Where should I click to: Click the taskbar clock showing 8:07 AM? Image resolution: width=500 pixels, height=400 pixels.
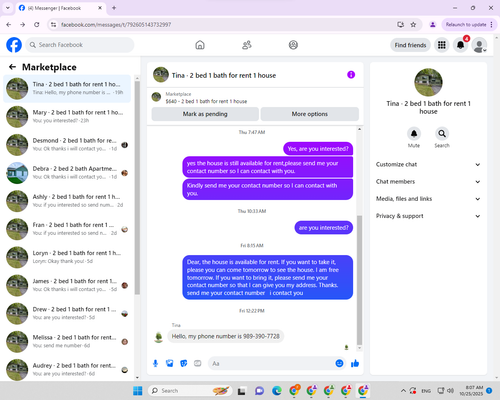pyautogui.click(x=471, y=391)
